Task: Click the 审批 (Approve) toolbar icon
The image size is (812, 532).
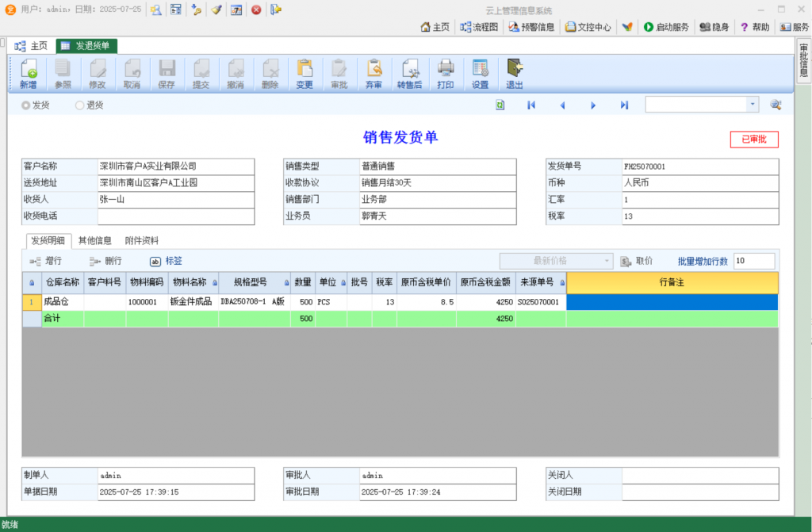Action: 339,74
